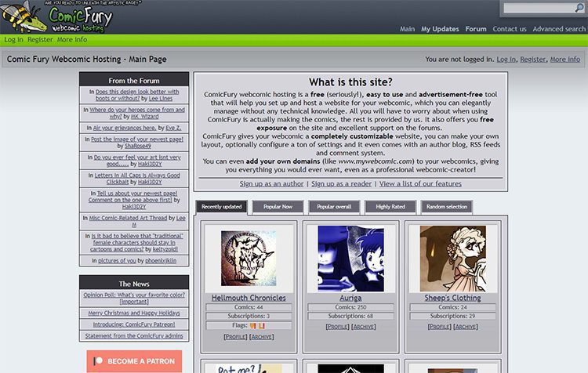Screen dimensions: 588x373
Task: Focus the search input field
Action: [539, 8]
